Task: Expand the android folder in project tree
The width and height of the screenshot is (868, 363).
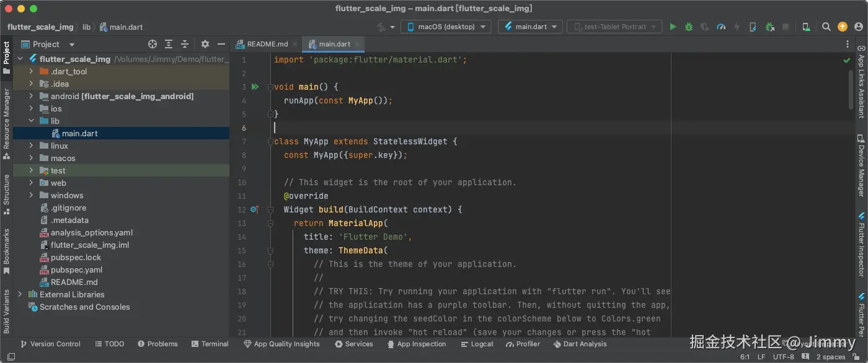Action: pyautogui.click(x=31, y=96)
